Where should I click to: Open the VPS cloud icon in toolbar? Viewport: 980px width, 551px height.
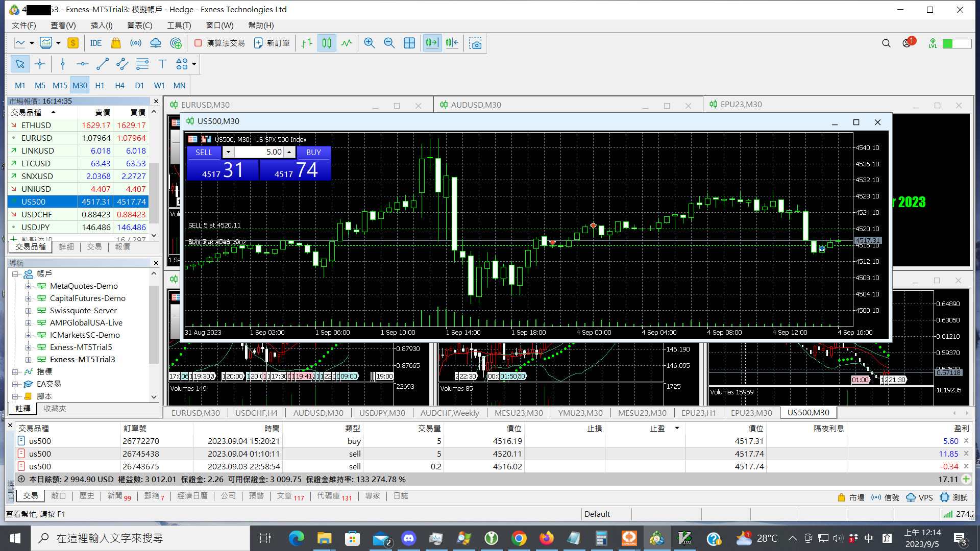[156, 43]
